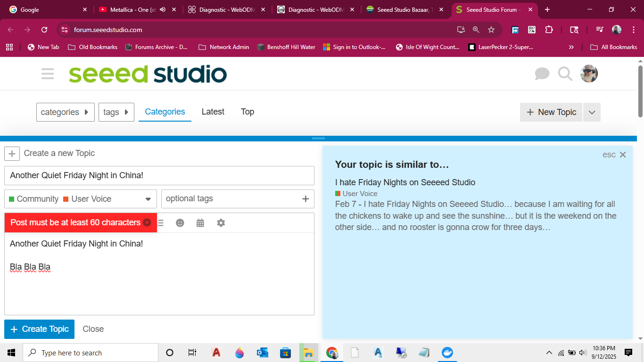Click taskbar search box

click(91, 353)
